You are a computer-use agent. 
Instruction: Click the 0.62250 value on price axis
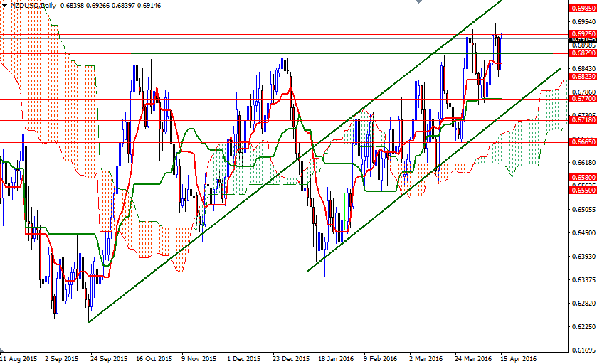583,327
